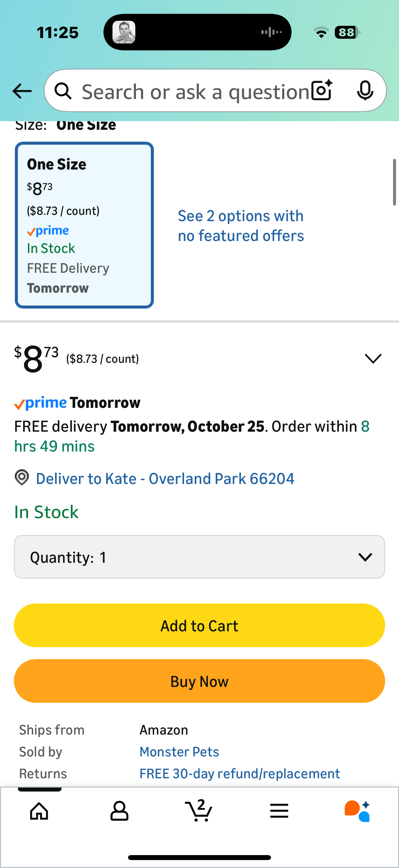Open the account profile tab
The width and height of the screenshot is (399, 868).
click(x=119, y=811)
